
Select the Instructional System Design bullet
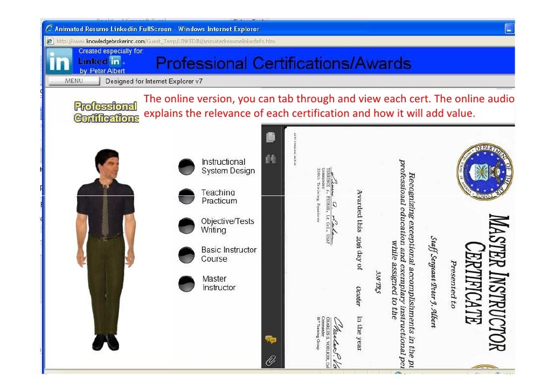point(186,167)
